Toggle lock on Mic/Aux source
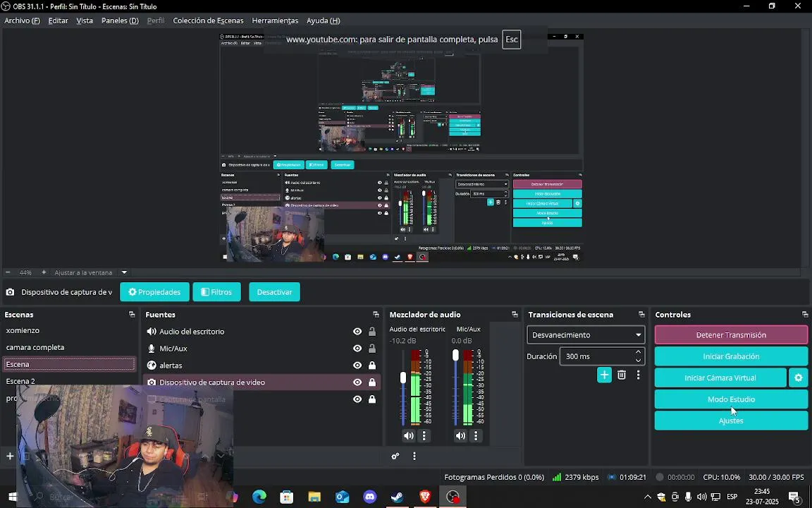This screenshot has height=508, width=812. pyautogui.click(x=372, y=349)
